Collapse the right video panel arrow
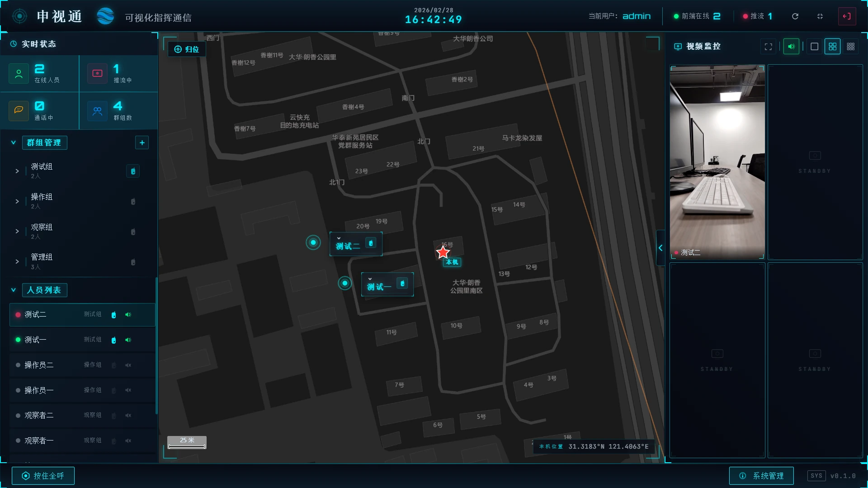 click(660, 248)
